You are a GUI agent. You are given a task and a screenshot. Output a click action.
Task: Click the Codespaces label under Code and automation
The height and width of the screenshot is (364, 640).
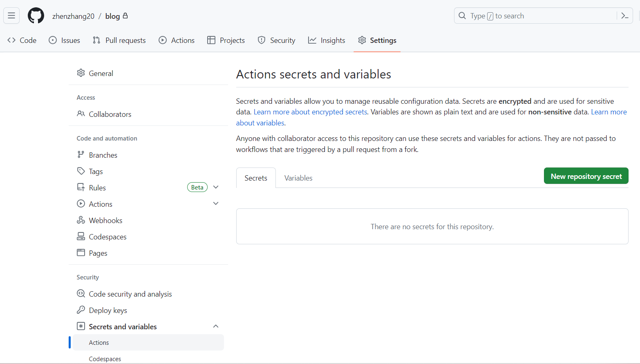coord(107,237)
